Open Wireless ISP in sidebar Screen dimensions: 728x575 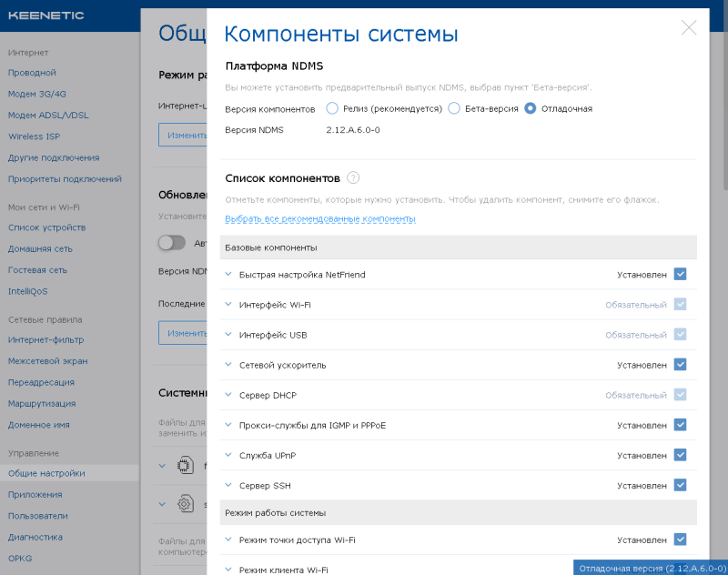(x=34, y=136)
